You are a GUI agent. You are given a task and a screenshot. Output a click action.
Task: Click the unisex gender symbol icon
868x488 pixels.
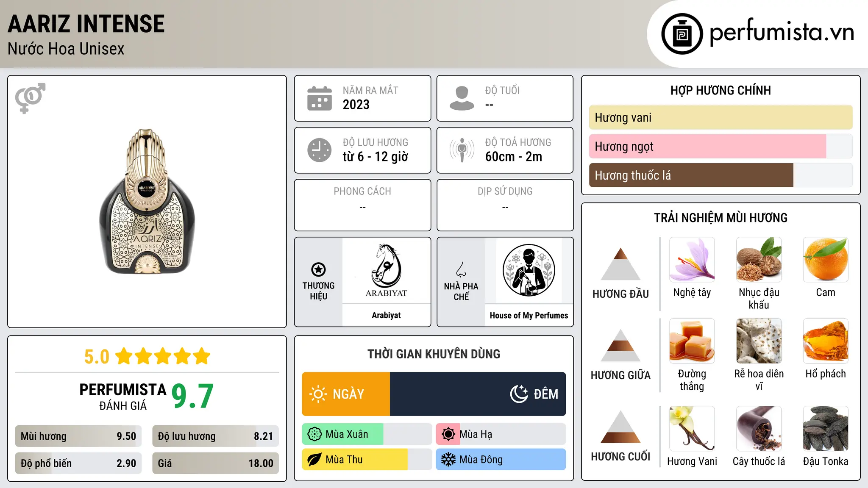30,98
